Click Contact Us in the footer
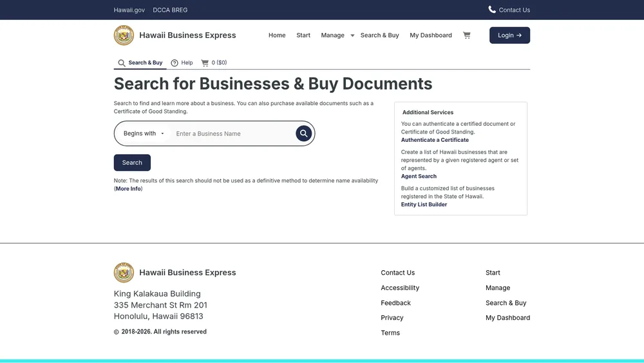The width and height of the screenshot is (644, 363). (x=397, y=273)
